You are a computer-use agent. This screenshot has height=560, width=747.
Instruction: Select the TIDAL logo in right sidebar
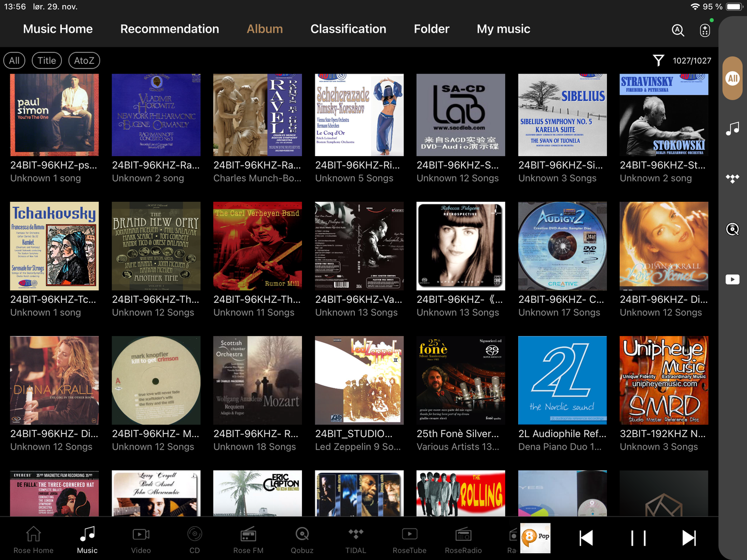tap(732, 179)
